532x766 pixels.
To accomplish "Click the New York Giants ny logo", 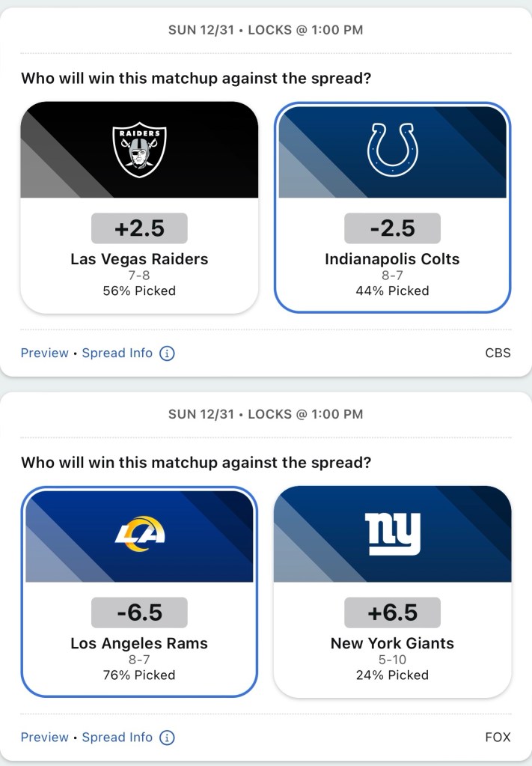I will [x=392, y=533].
